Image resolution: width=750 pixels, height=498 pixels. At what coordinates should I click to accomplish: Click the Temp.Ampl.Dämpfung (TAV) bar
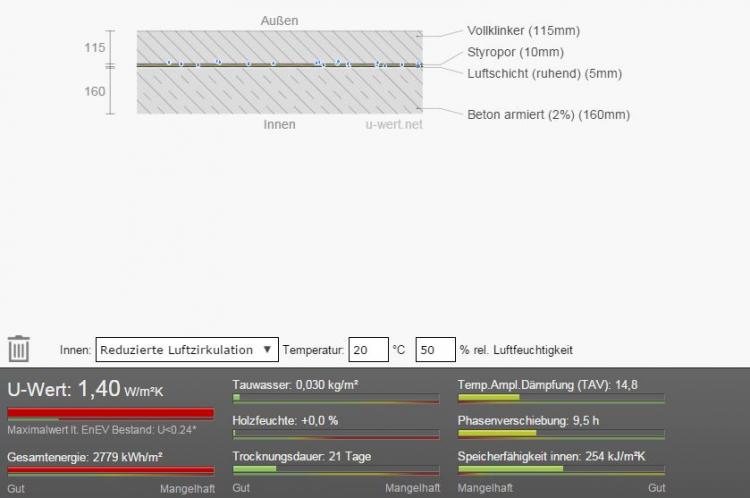click(x=561, y=398)
